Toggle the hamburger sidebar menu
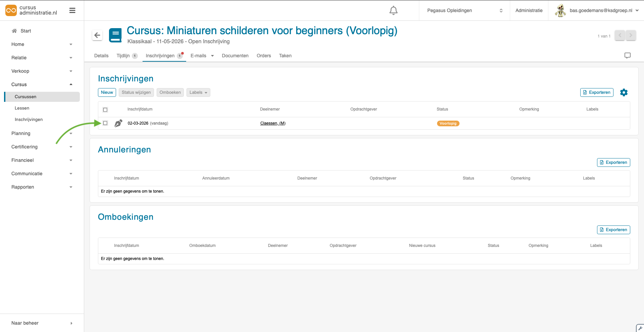Image resolution: width=644 pixels, height=332 pixels. coord(72,10)
